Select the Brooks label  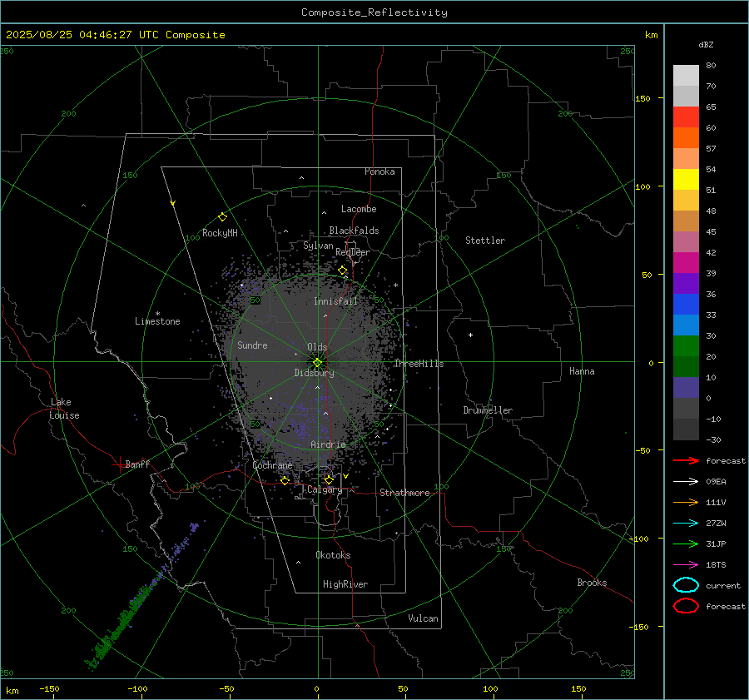point(592,583)
